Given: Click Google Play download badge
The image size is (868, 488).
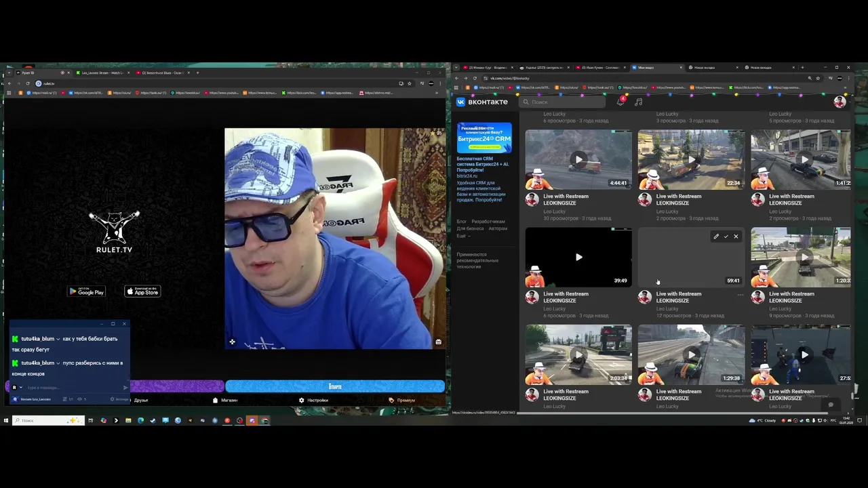Looking at the screenshot, I should tap(86, 291).
